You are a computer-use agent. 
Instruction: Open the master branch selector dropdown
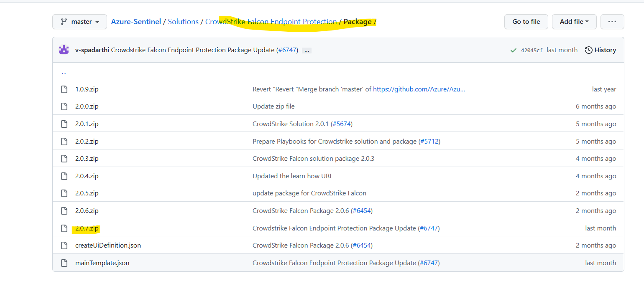coord(80,22)
